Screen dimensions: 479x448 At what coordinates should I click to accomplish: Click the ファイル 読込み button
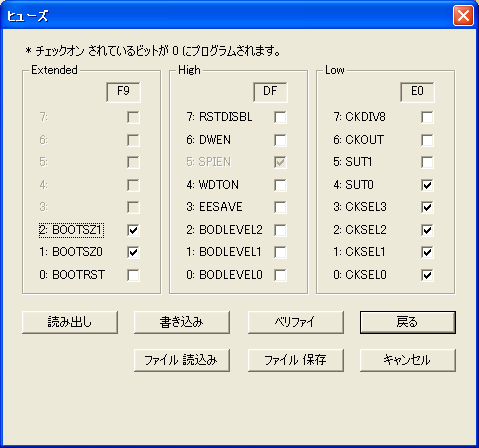click(182, 360)
